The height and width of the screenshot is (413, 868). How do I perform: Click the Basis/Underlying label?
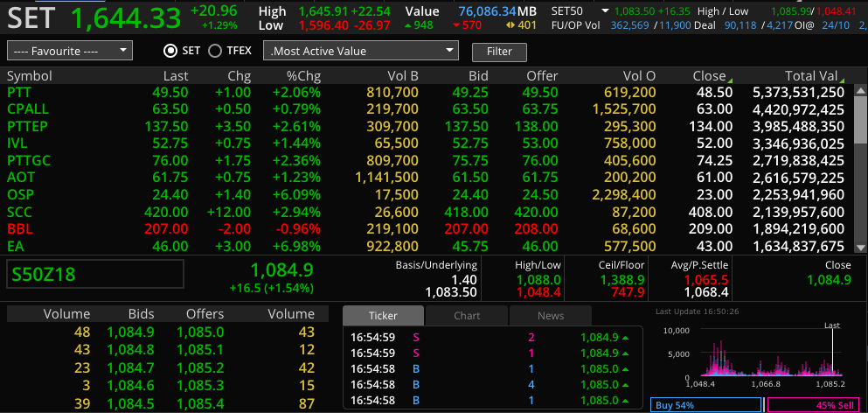[x=436, y=265]
